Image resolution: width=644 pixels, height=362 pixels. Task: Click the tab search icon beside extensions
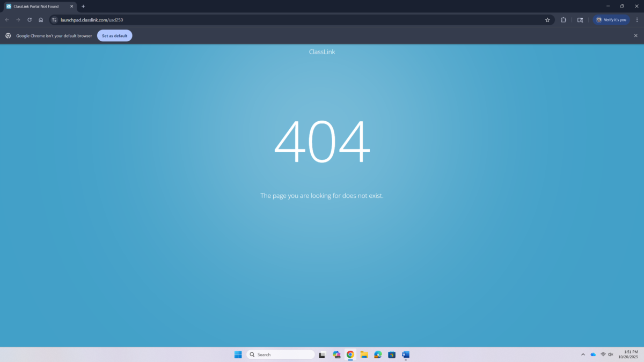tap(580, 20)
